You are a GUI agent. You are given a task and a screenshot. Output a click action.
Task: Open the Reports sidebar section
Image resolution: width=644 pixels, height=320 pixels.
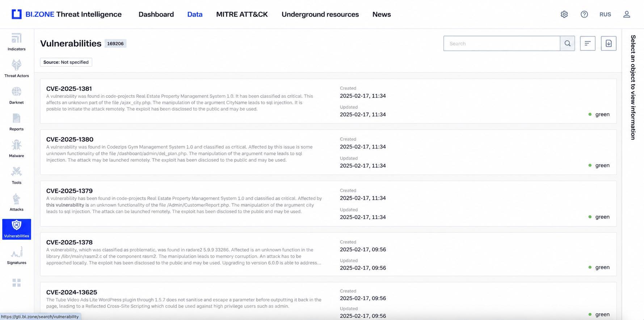pyautogui.click(x=17, y=122)
